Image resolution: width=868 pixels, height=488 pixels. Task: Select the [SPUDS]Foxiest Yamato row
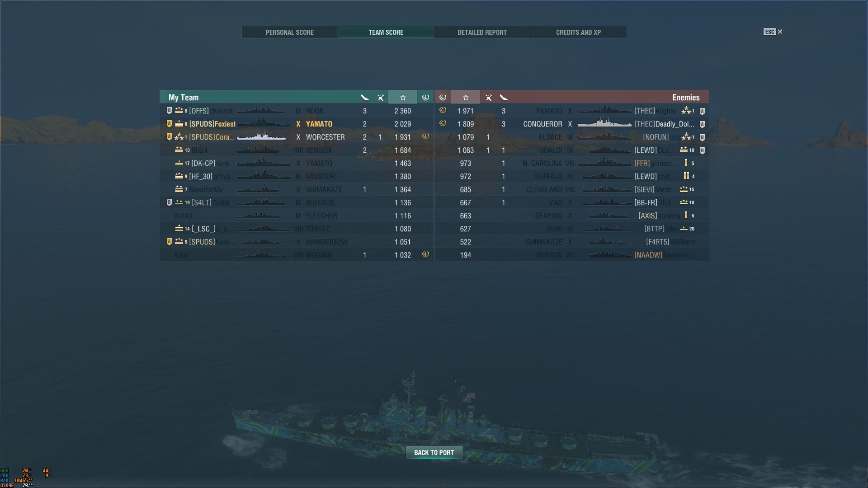297,124
